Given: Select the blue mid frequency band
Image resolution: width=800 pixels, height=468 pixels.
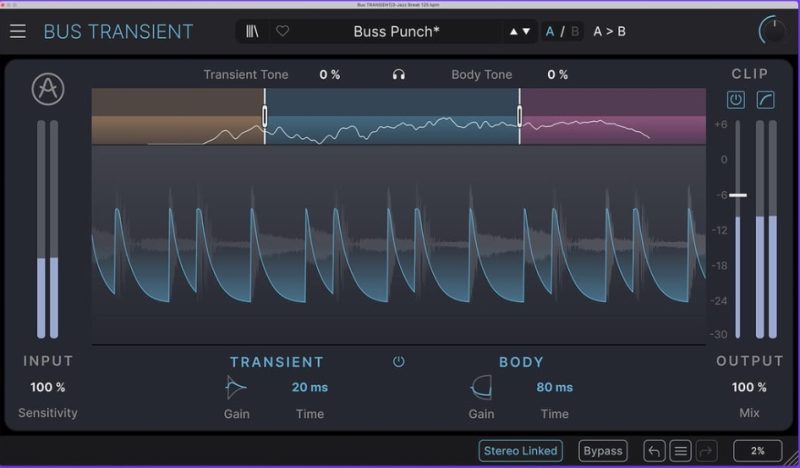Looking at the screenshot, I should click(392, 116).
